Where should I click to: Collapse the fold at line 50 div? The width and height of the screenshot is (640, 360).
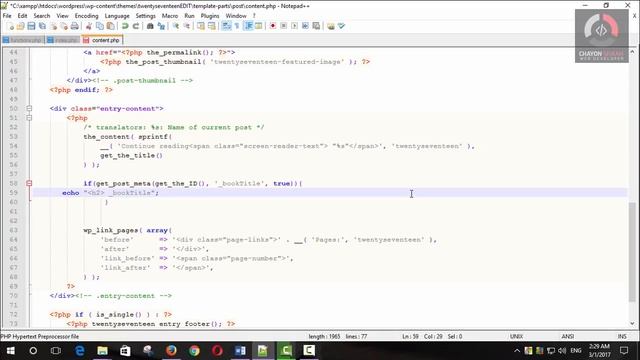pyautogui.click(x=29, y=109)
